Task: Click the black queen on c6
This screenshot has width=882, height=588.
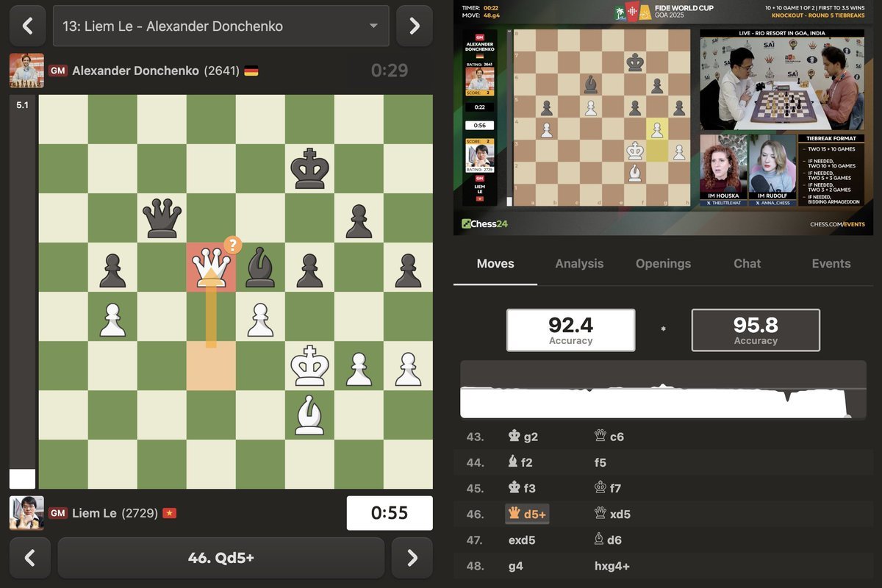Action: 162,218
